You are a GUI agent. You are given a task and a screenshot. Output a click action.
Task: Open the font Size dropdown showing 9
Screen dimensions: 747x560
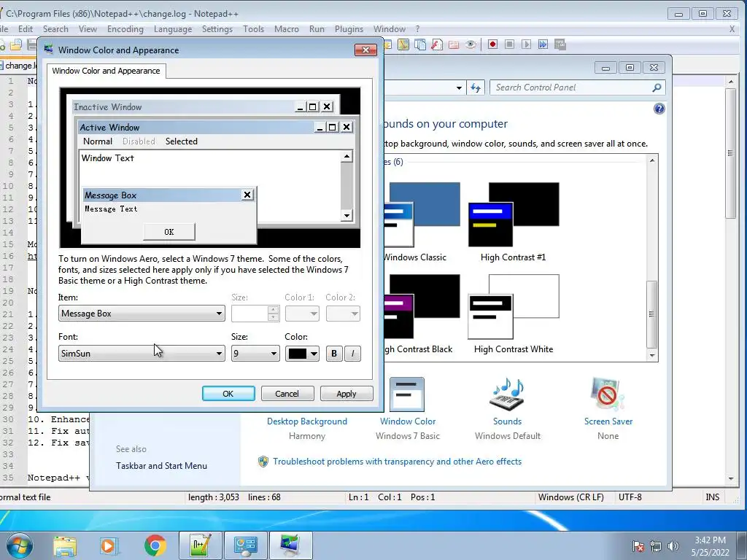255,354
